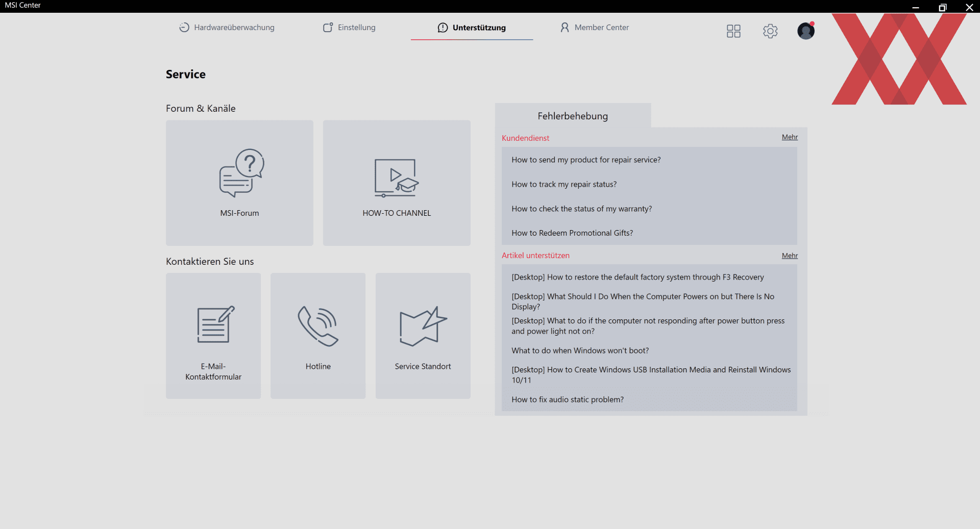Click the E-Mail-Kontaktformular label

[x=213, y=371]
